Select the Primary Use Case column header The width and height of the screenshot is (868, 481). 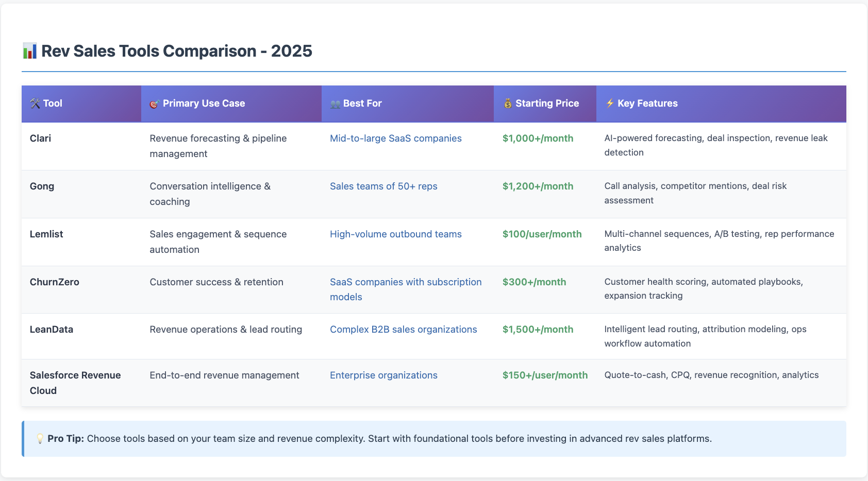231,104
